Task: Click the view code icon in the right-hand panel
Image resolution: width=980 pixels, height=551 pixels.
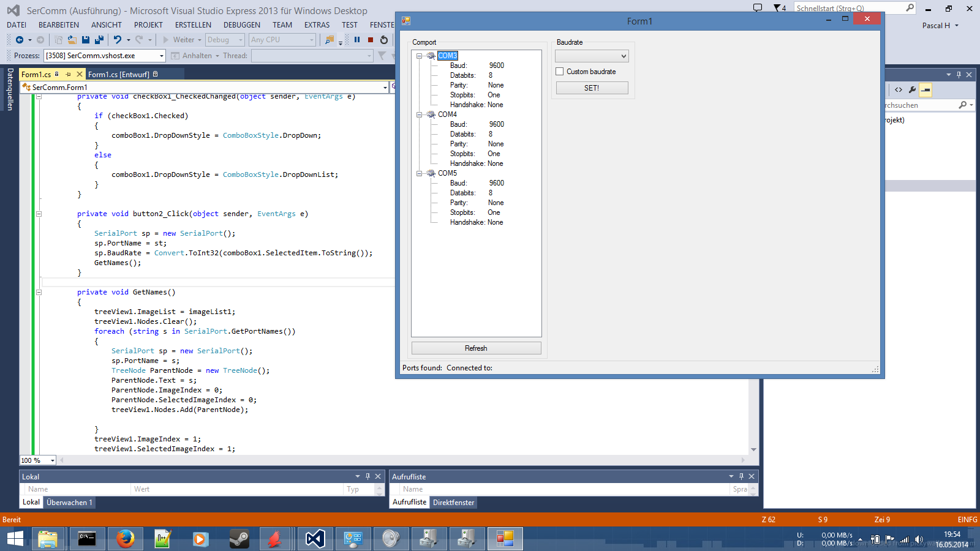Action: click(x=899, y=90)
